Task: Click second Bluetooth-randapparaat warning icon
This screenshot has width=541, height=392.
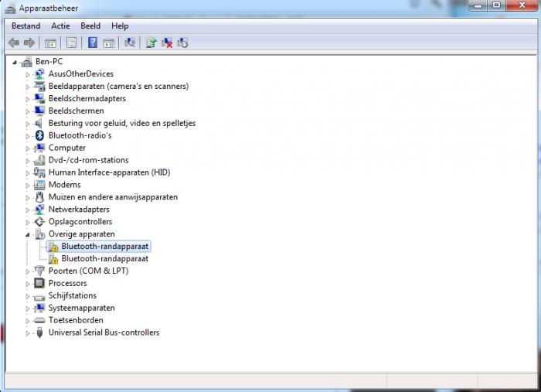Action: coord(53,259)
